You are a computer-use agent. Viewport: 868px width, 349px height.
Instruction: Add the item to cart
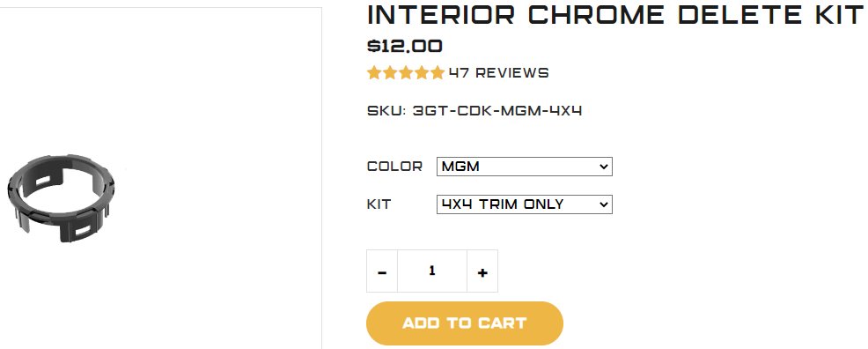pos(465,323)
